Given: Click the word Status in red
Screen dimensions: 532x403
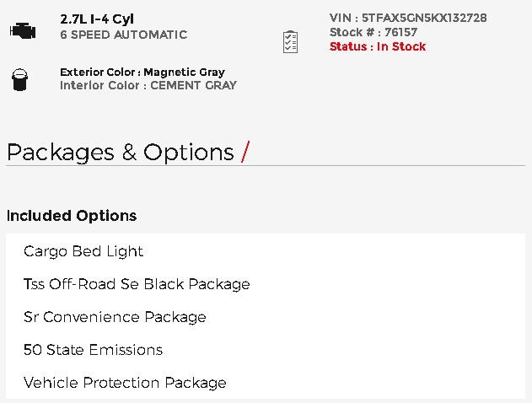Looking at the screenshot, I should (x=348, y=46).
